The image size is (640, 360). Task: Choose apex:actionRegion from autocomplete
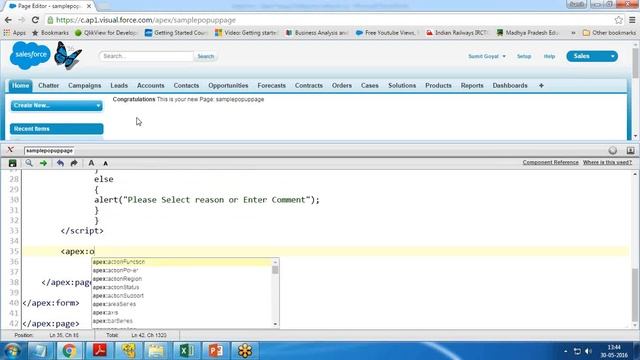[x=182, y=279]
